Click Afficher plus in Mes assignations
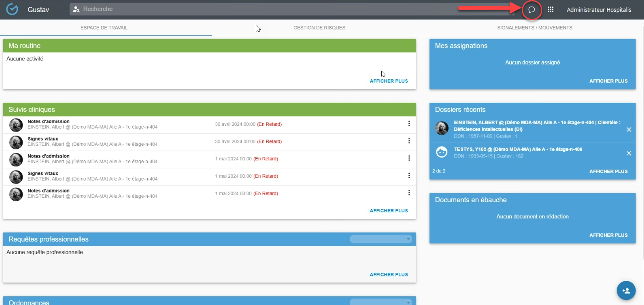644x305 pixels. [x=608, y=81]
